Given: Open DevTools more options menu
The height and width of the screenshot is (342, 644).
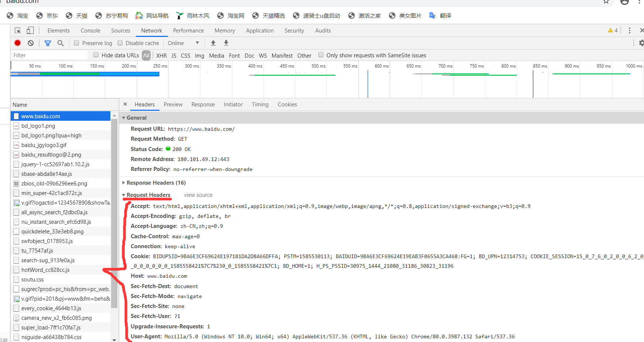Looking at the screenshot, I should pos(630,30).
